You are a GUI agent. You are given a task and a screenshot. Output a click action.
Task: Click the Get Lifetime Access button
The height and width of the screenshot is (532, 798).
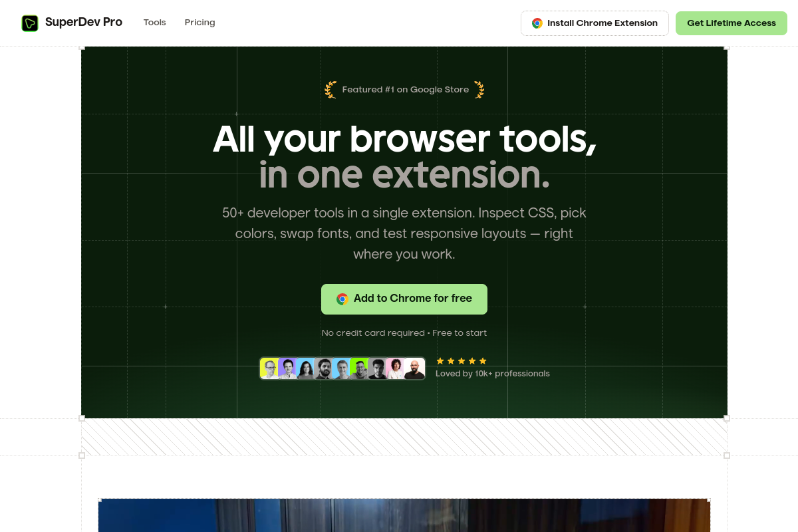pyautogui.click(x=731, y=23)
